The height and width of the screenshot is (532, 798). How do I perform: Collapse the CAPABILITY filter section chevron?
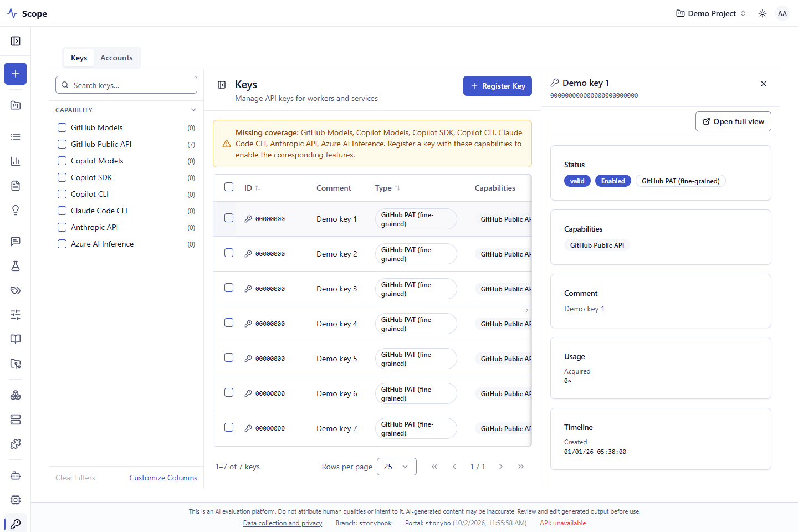(193, 110)
